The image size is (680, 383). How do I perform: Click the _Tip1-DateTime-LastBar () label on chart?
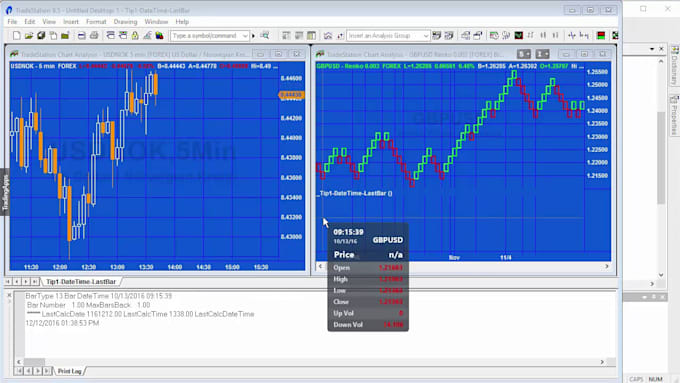(356, 193)
